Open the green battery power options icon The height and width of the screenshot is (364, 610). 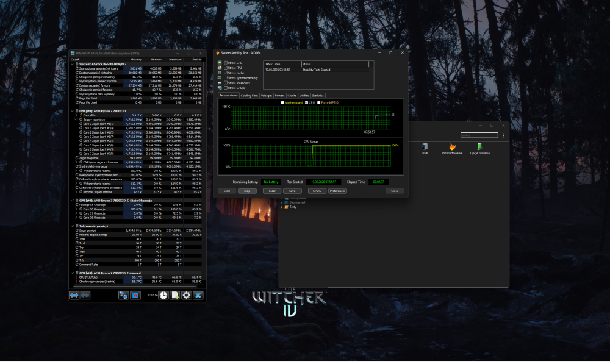479,146
